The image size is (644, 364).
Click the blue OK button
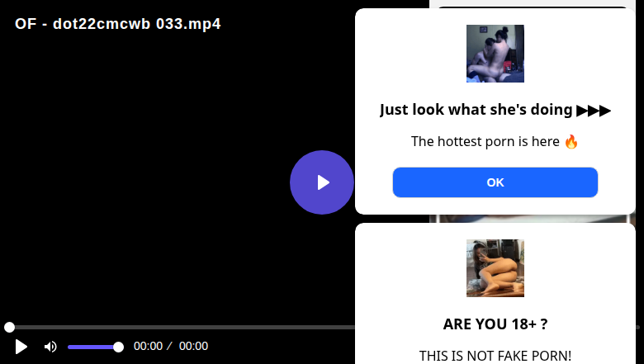(x=495, y=182)
